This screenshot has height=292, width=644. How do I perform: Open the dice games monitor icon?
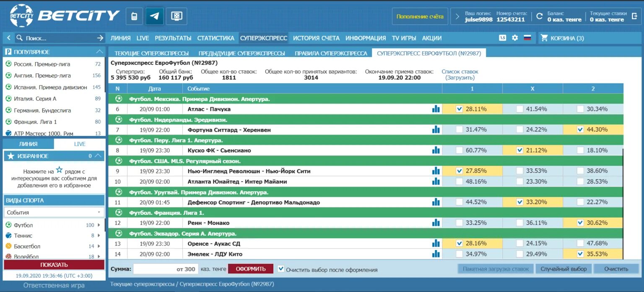click(176, 16)
